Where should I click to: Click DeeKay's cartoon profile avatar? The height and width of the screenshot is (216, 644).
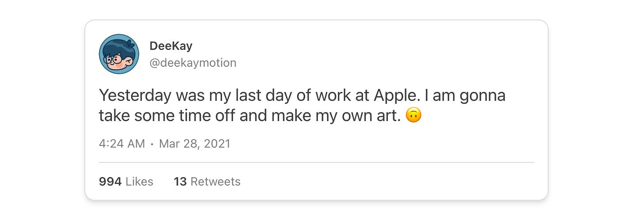coord(119,54)
